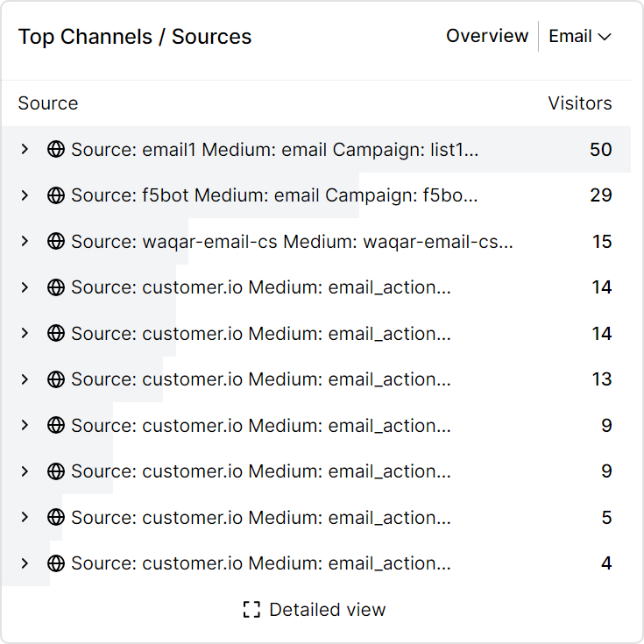The height and width of the screenshot is (644, 644).
Task: Click the visitor count 5
Action: click(x=606, y=518)
